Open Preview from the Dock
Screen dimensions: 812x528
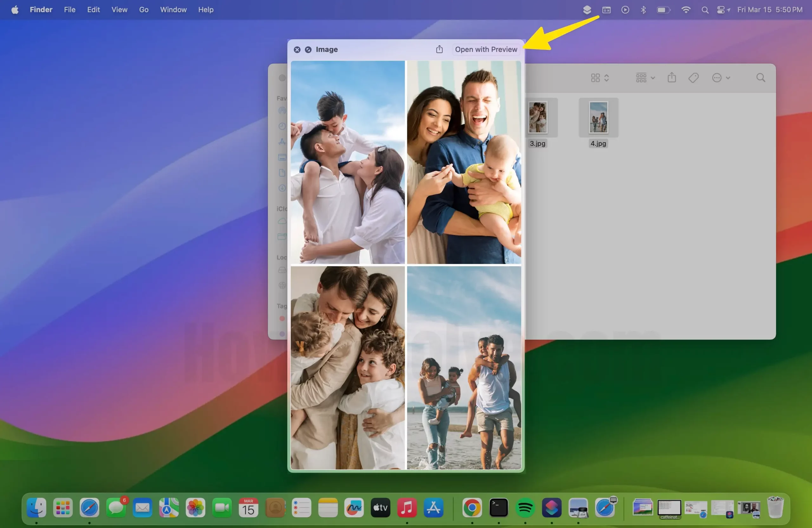(578, 507)
